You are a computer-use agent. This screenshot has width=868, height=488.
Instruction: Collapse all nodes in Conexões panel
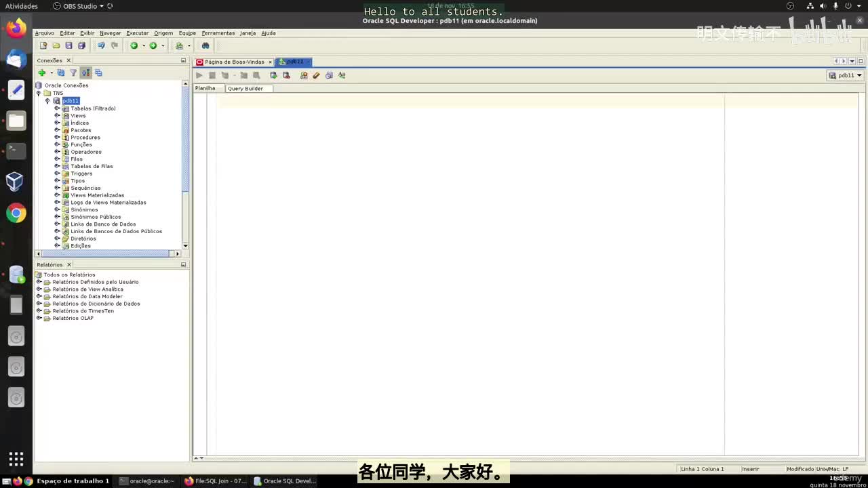click(x=98, y=73)
